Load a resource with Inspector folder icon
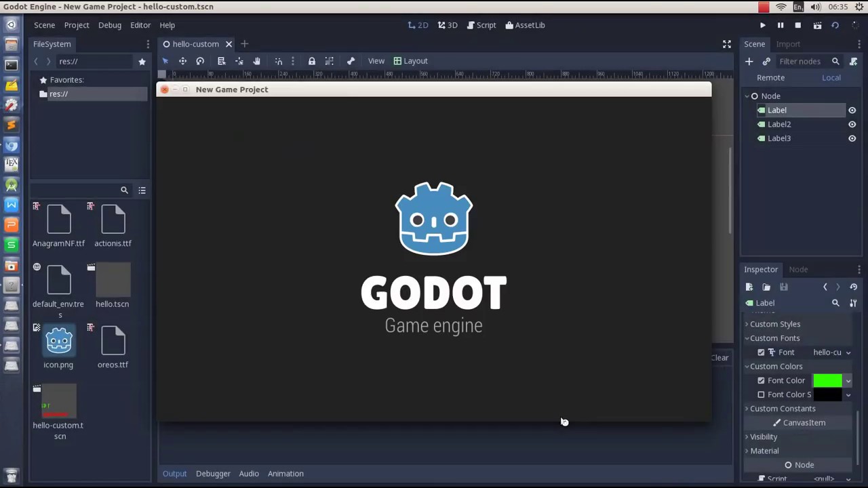This screenshot has height=488, width=868. (766, 287)
